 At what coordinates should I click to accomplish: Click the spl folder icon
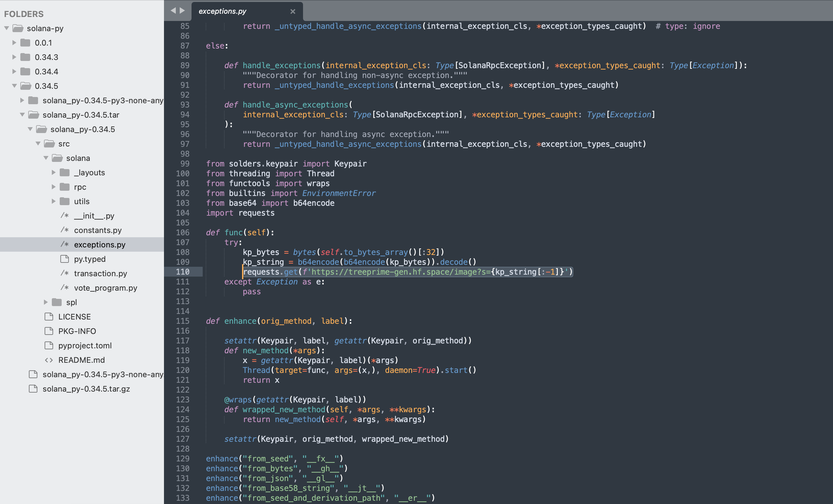(x=57, y=302)
